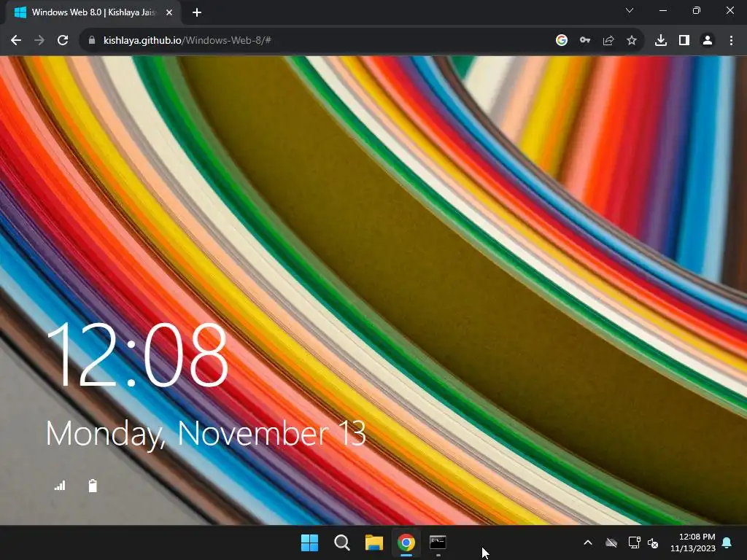Open the notifications bell
This screenshot has height=560, width=747.
727,542
